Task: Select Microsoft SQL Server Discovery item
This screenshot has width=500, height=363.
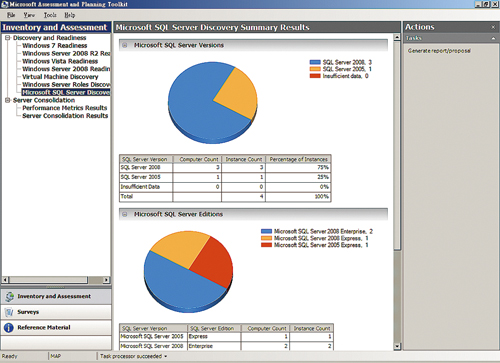Action: [x=66, y=92]
